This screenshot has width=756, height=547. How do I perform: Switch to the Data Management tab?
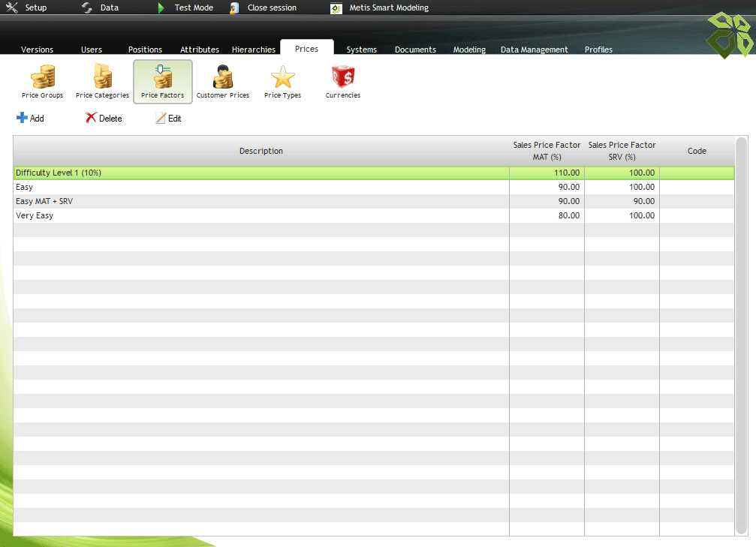coord(534,50)
